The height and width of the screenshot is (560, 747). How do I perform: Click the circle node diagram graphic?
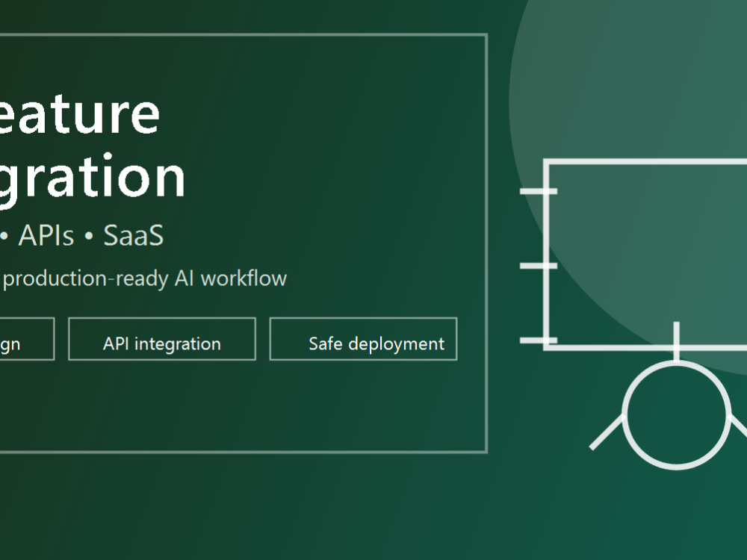[677, 414]
